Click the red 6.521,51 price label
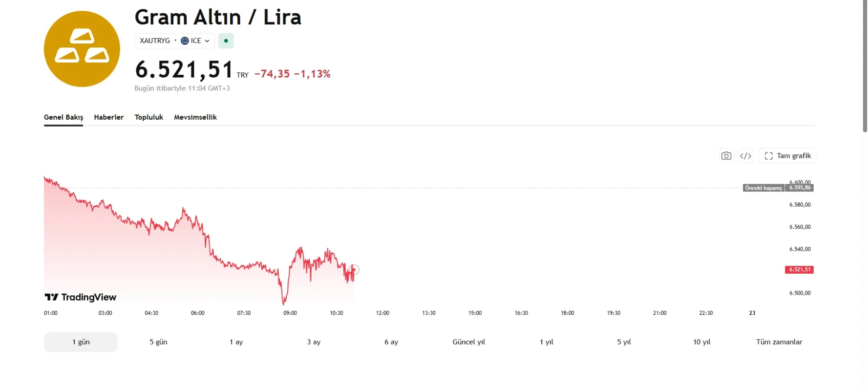Screen dimensions: 868x391 pyautogui.click(x=799, y=270)
